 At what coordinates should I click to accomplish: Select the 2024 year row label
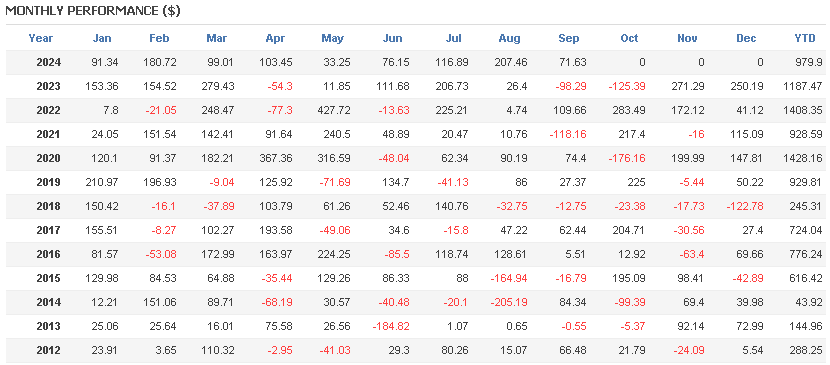pyautogui.click(x=49, y=62)
